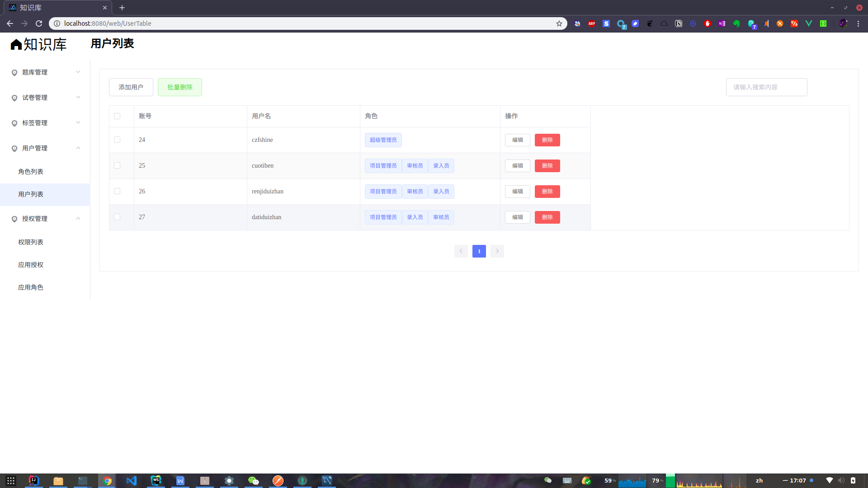Click the home icon beside 知识库 logo

(x=16, y=44)
